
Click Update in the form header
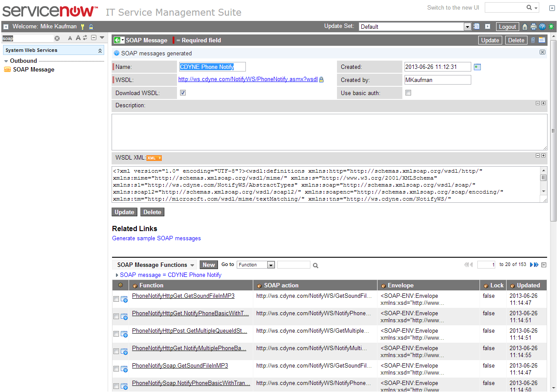490,40
